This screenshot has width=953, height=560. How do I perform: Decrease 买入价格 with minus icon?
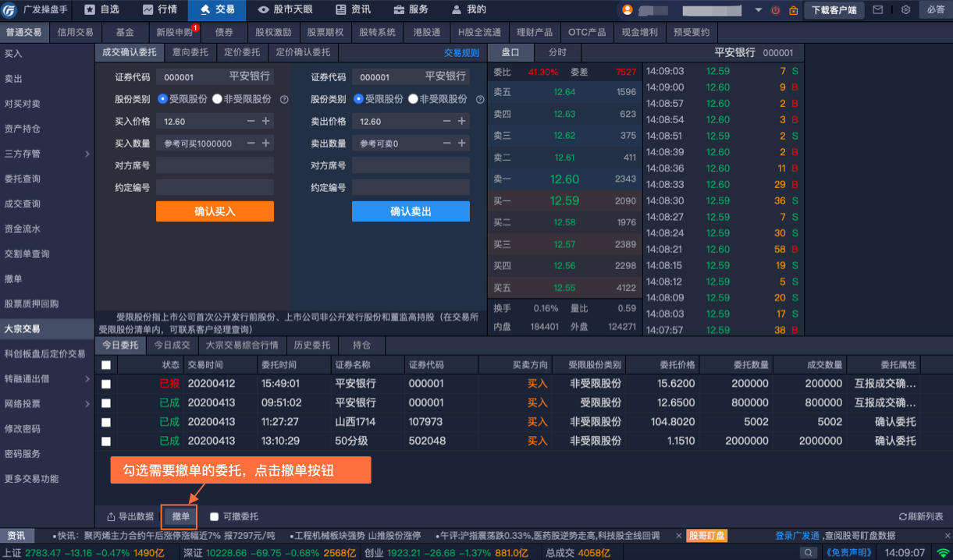251,121
